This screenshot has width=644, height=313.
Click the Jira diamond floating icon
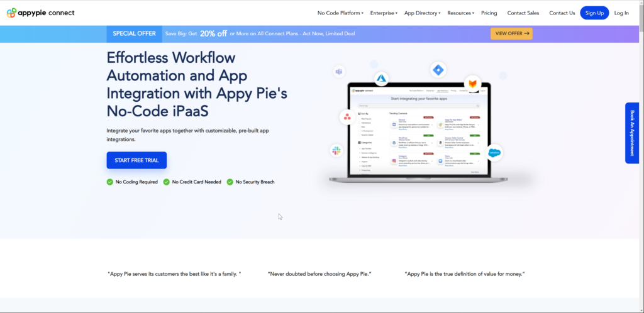pos(438,70)
